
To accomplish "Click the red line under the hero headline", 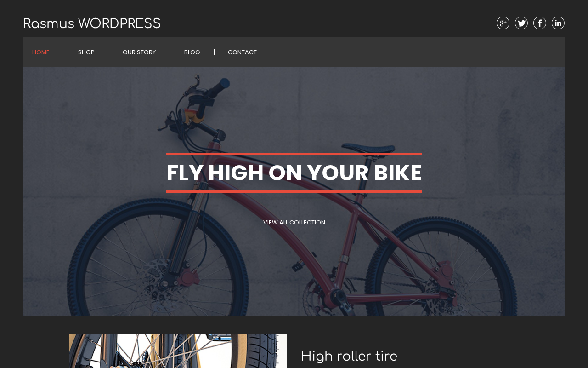I will (294, 191).
